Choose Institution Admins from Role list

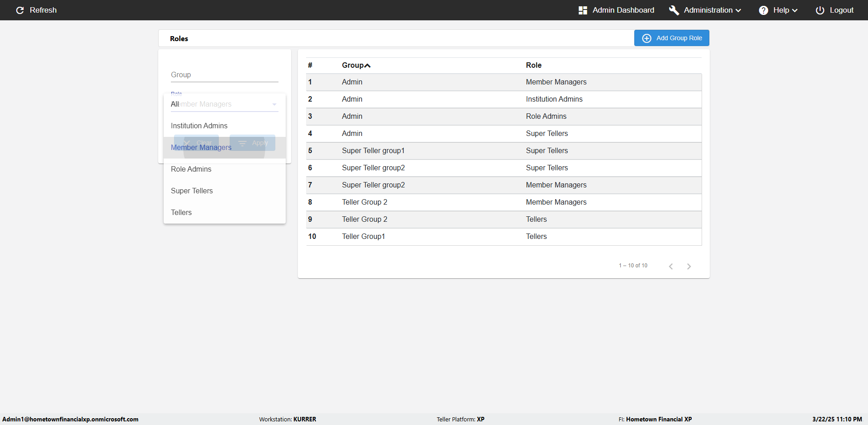225,126
